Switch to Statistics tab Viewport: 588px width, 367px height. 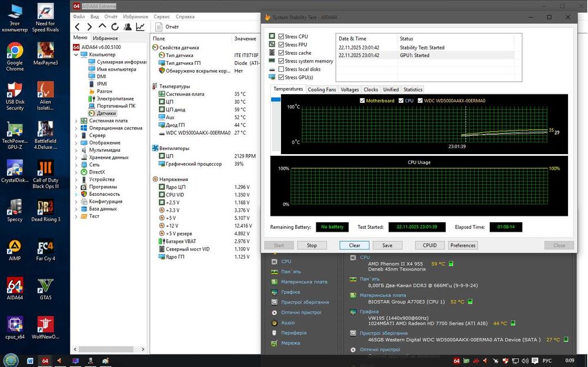click(413, 89)
